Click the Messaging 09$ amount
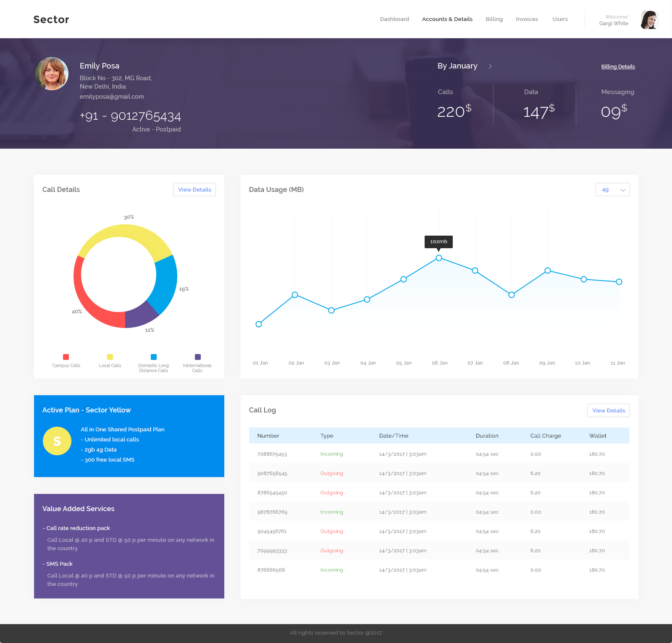 (614, 111)
